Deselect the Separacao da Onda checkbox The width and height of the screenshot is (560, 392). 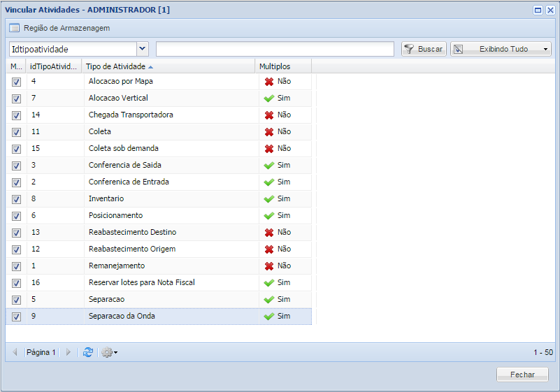16,317
